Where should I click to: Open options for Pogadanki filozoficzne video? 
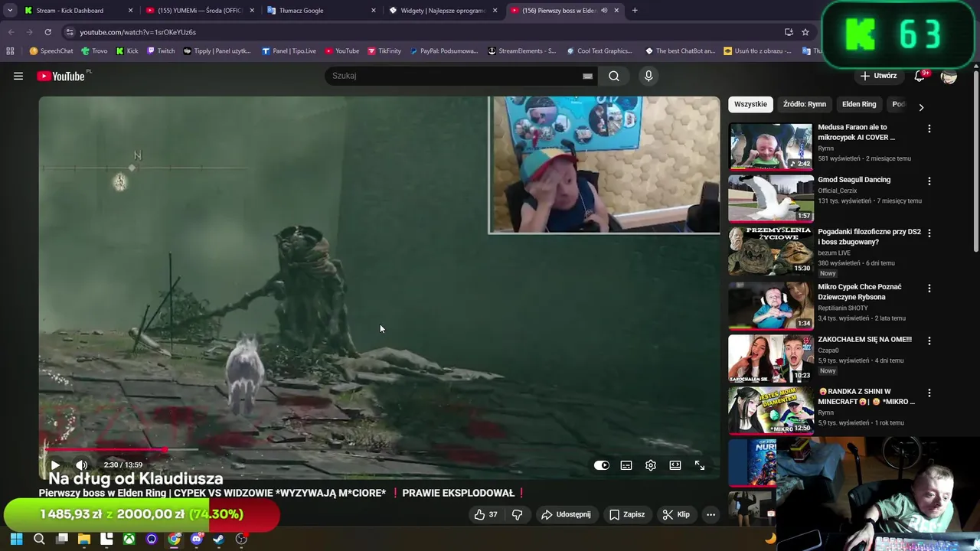pyautogui.click(x=929, y=233)
